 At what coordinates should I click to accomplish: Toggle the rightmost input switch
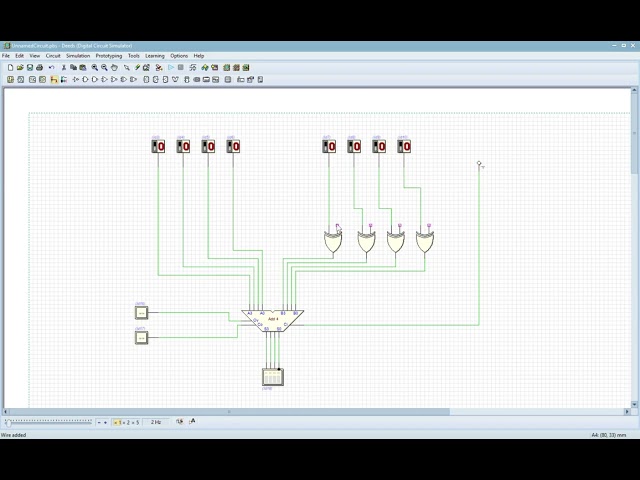coord(404,146)
